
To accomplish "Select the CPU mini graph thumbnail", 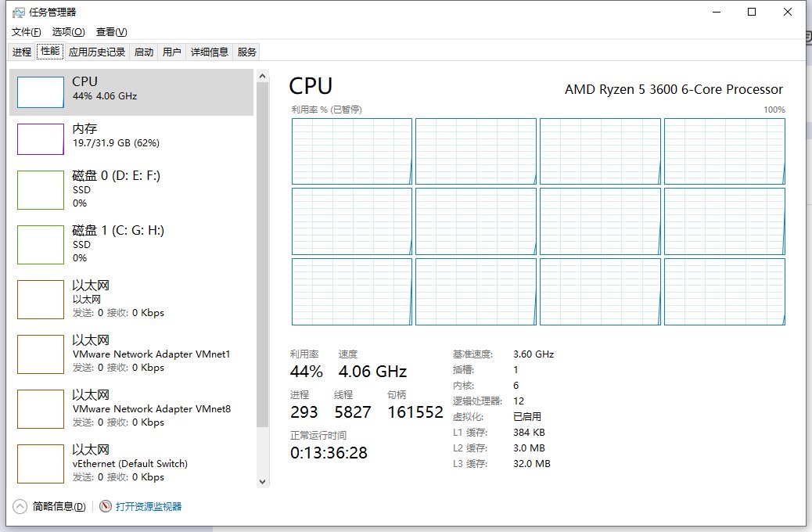I will tap(41, 92).
